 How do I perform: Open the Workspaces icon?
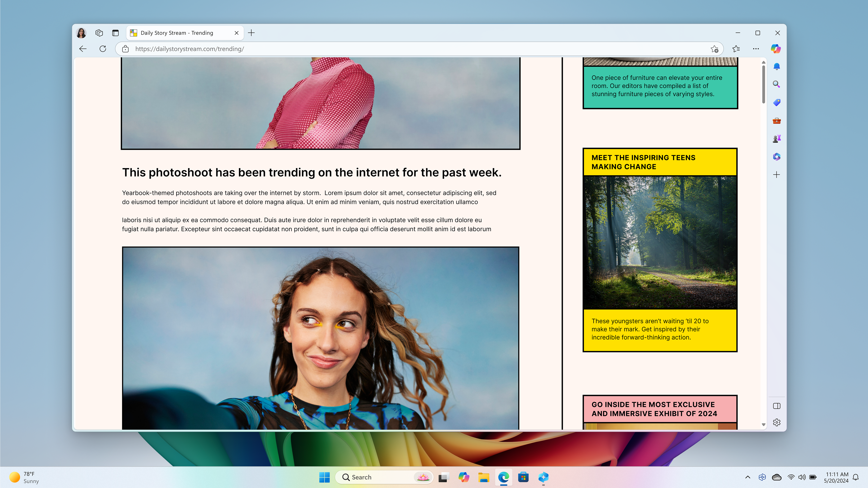[99, 33]
